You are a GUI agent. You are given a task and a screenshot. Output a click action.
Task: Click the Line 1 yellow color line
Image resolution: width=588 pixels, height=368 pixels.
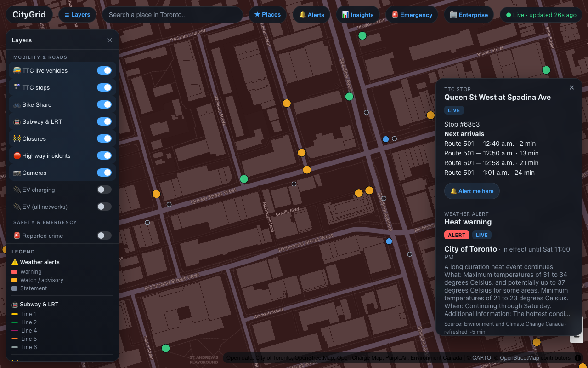[15, 314]
